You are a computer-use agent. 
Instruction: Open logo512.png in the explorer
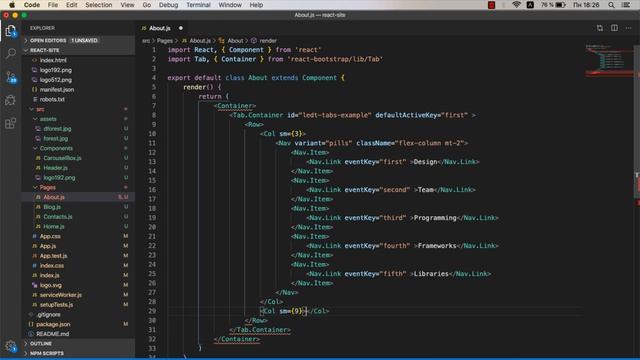tap(56, 80)
